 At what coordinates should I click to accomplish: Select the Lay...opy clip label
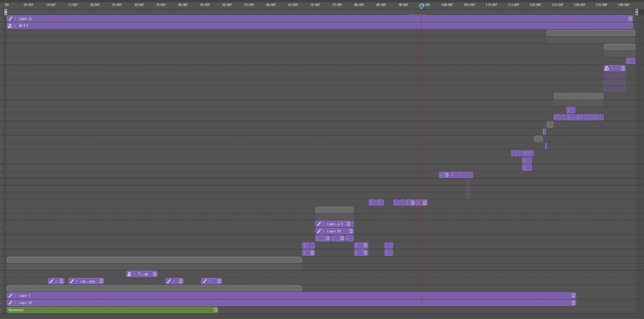click(x=88, y=281)
